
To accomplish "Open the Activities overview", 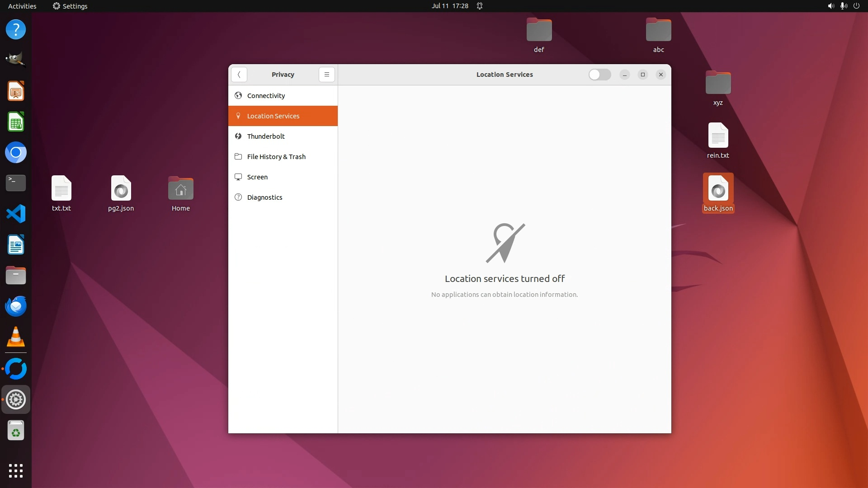I will (22, 6).
